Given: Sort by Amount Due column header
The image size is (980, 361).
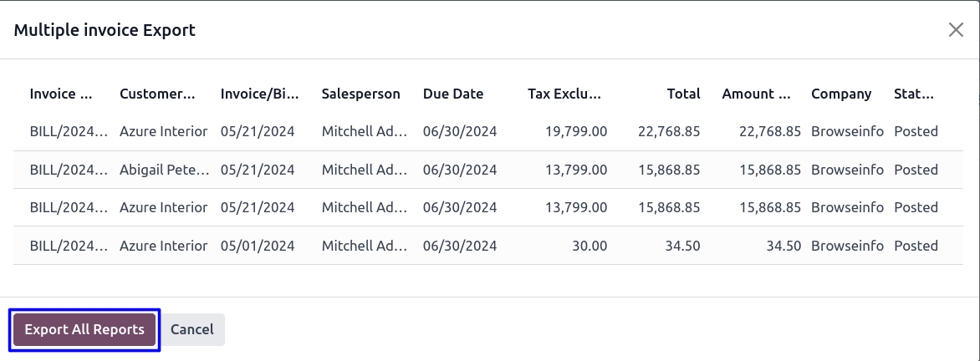Looking at the screenshot, I should pyautogui.click(x=756, y=94).
